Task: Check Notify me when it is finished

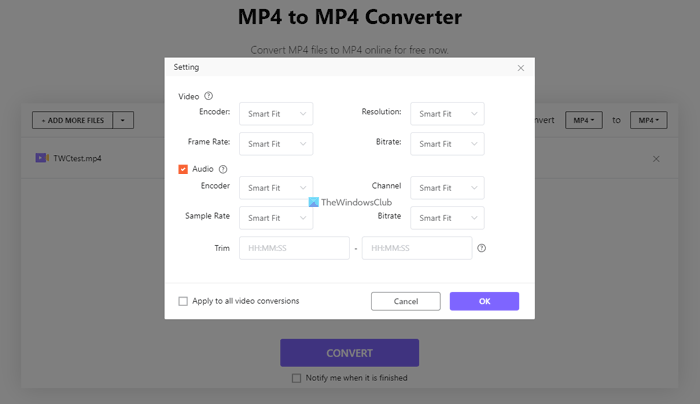Action: click(296, 378)
